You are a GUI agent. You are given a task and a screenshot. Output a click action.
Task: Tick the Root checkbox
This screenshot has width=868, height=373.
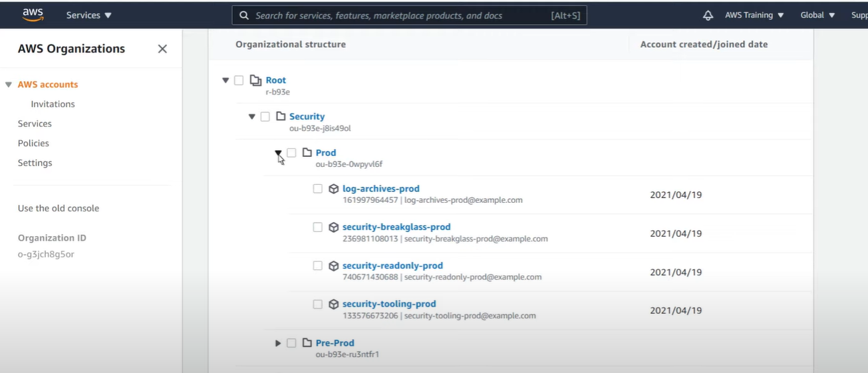(239, 80)
